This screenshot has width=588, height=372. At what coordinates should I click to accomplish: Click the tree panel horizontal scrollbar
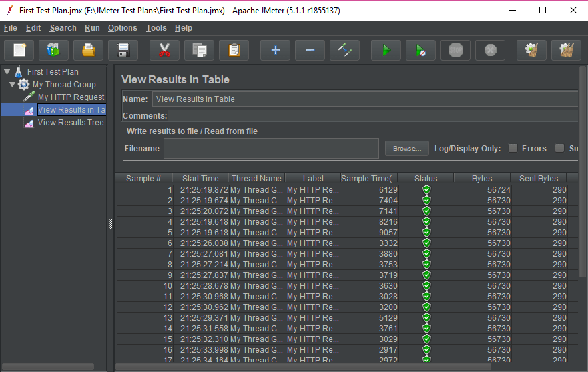click(48, 367)
